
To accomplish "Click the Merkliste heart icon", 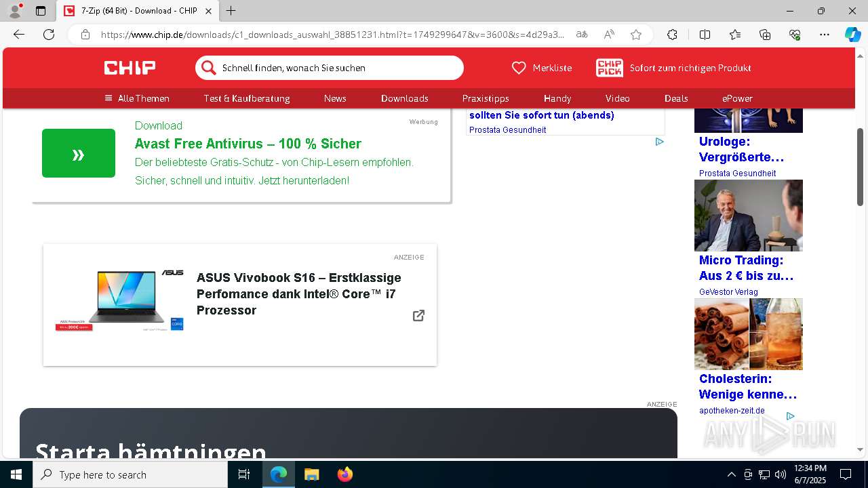I will (x=519, y=68).
